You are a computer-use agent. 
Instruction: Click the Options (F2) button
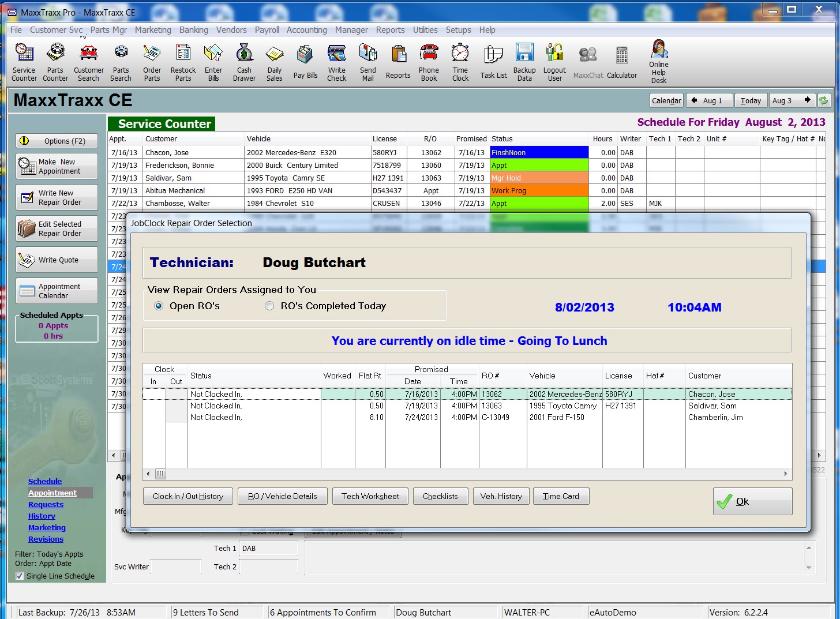point(57,141)
